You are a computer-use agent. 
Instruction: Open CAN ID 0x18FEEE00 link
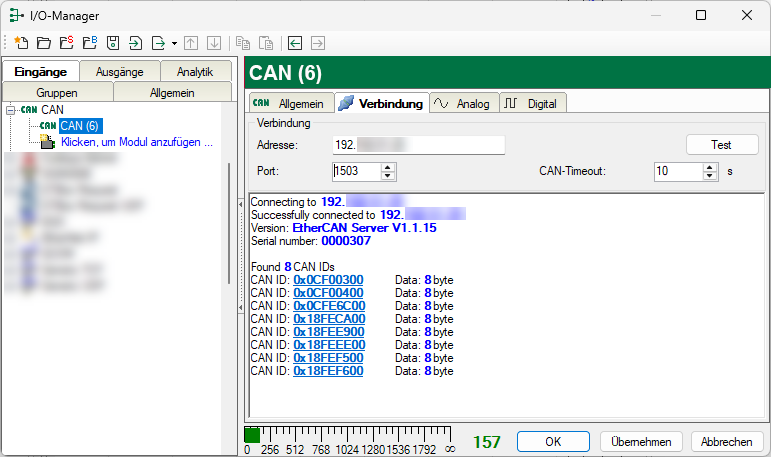(327, 344)
